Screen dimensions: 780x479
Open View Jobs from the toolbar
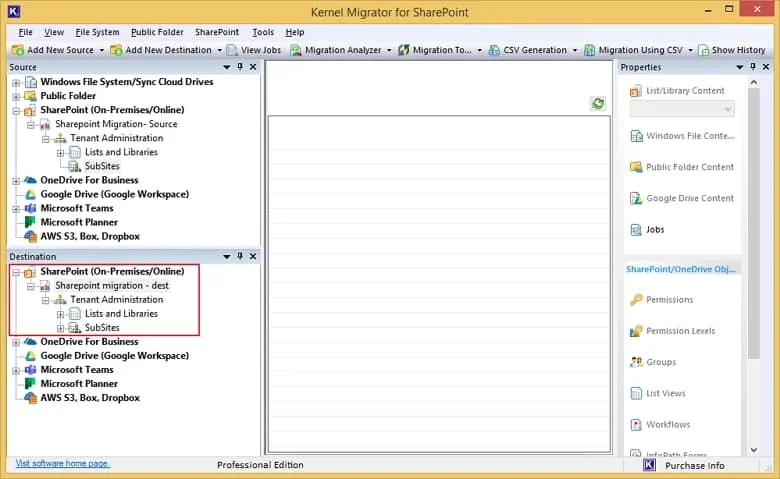(x=254, y=50)
